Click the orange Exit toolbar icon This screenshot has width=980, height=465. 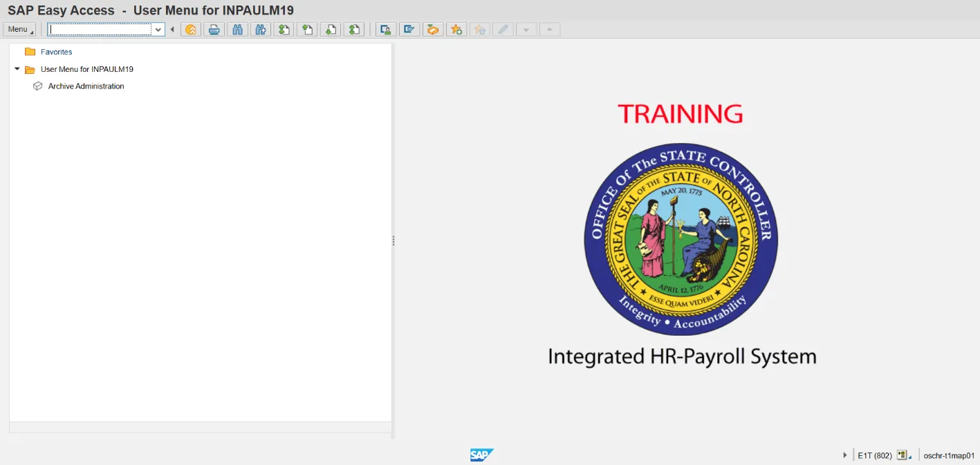[x=191, y=29]
